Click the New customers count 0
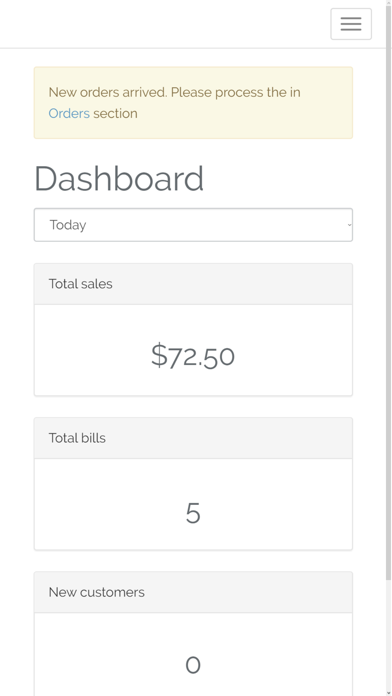Viewport: 392px width, 696px height. pos(193,665)
